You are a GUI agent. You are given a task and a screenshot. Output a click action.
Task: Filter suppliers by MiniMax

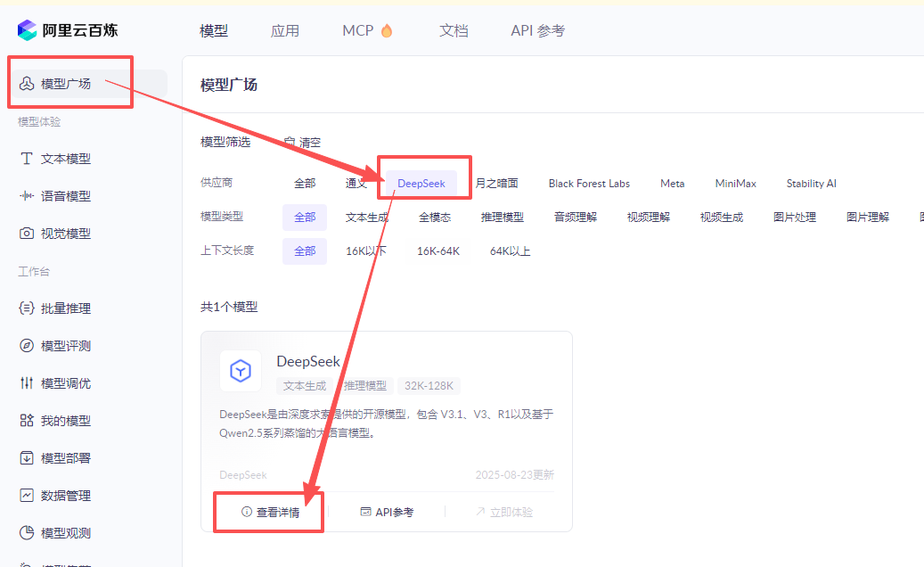(x=735, y=184)
